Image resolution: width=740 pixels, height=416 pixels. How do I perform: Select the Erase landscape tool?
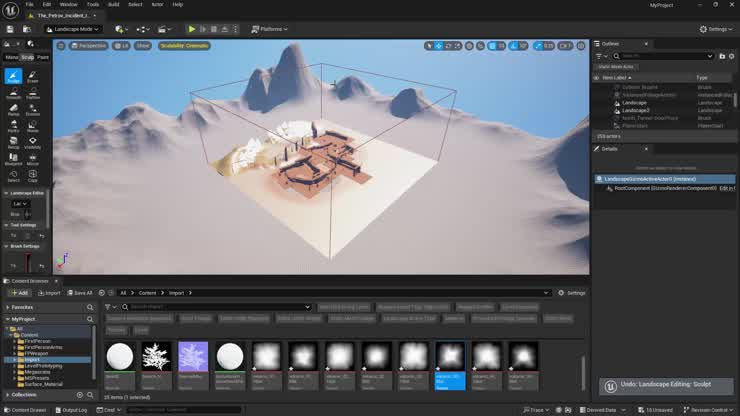[33, 76]
